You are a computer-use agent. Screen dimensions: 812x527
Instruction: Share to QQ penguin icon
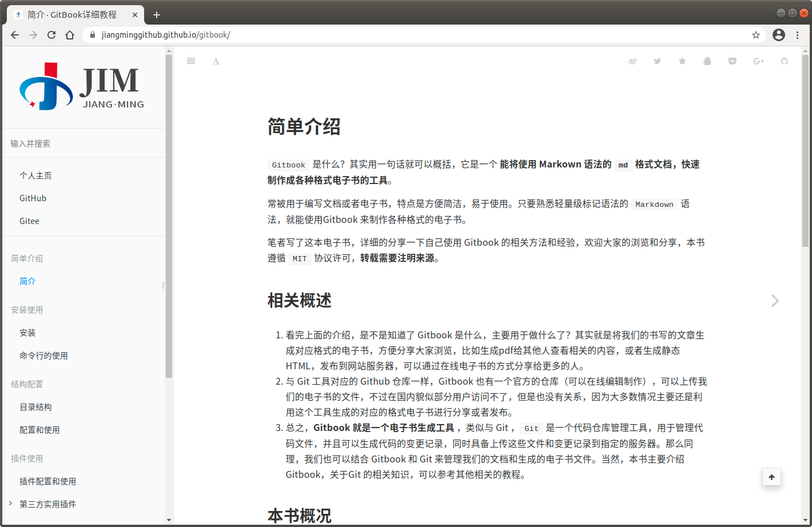point(707,61)
